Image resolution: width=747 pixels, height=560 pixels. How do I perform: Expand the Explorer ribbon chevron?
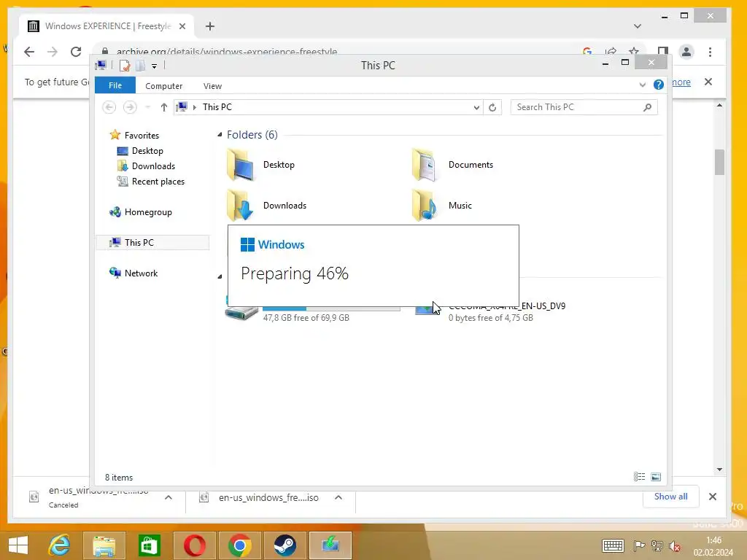pos(642,85)
